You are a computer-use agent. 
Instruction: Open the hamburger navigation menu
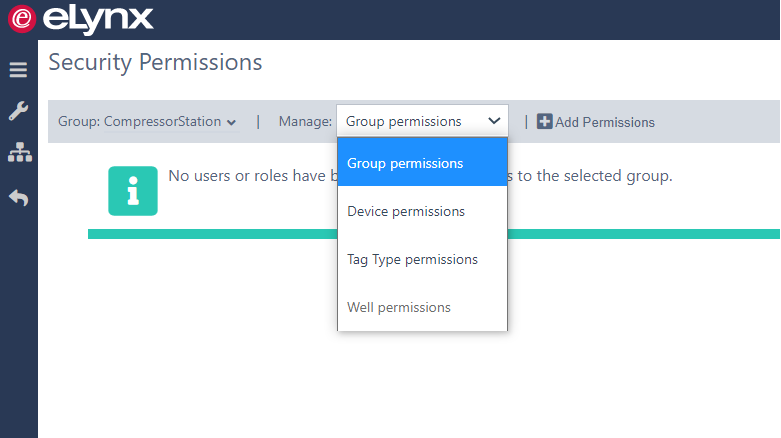[18, 70]
